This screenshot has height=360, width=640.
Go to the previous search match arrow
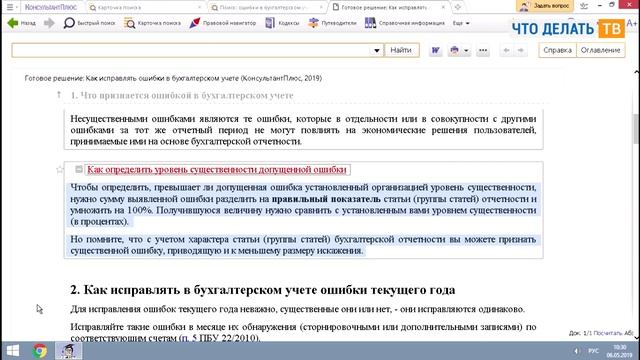pyautogui.click(x=506, y=50)
